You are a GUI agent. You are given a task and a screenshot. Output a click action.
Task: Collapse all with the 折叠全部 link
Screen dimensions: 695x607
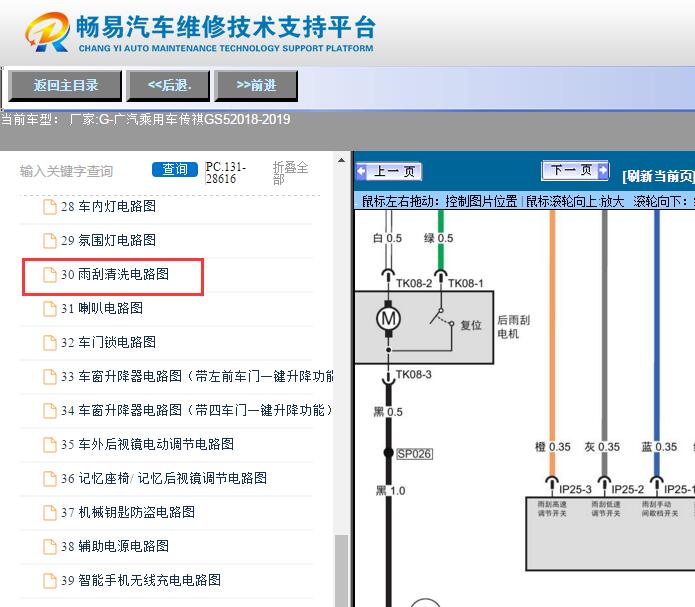[x=290, y=173]
